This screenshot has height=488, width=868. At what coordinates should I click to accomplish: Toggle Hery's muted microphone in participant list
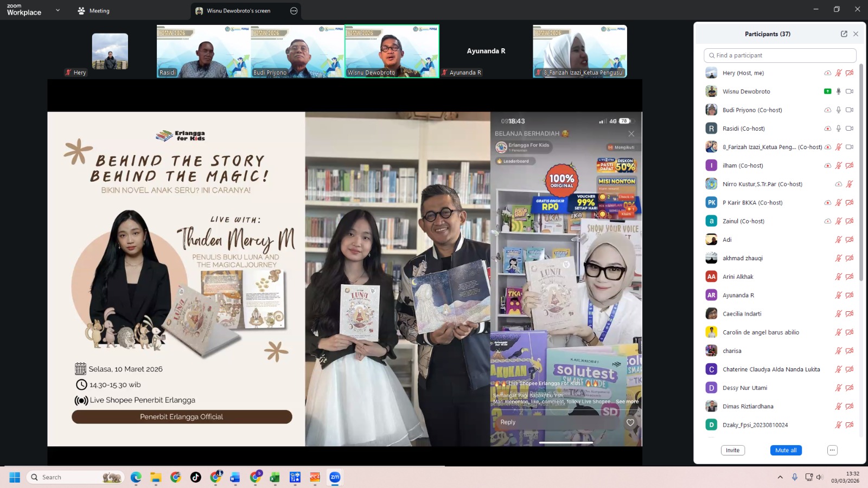click(x=838, y=73)
